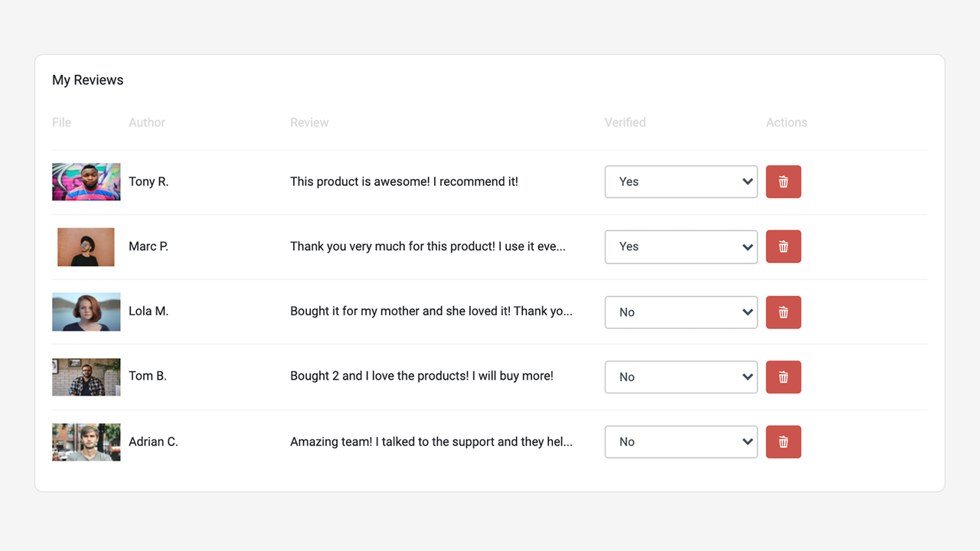Click the delete icon for Marc P.'s review
Viewport: 980px width, 551px height.
tap(783, 246)
